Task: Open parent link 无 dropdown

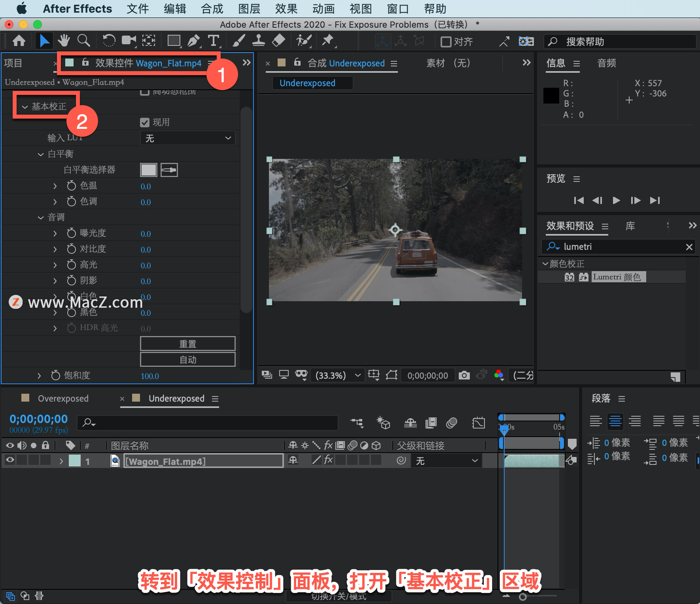Action: point(446,461)
